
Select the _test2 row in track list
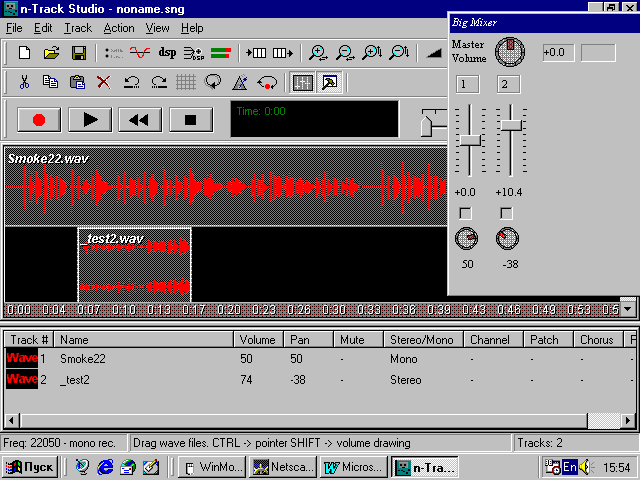(x=320, y=380)
